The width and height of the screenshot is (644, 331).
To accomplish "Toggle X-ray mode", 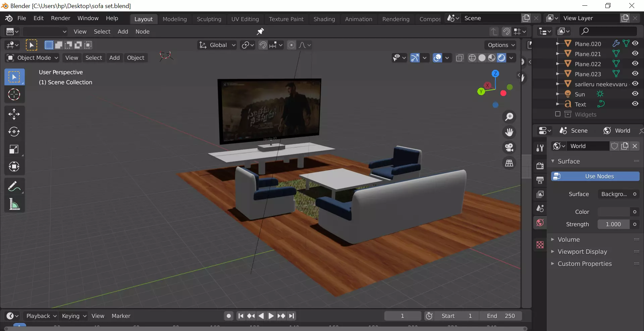I will point(460,58).
